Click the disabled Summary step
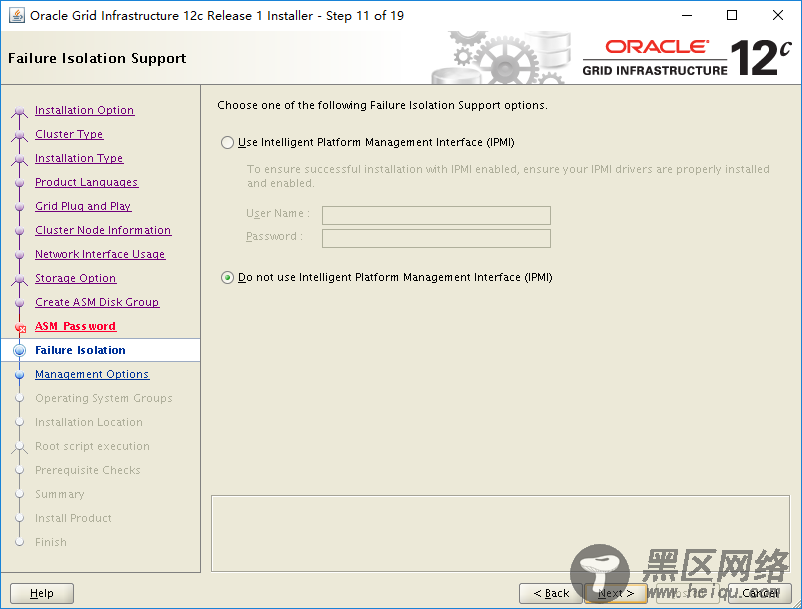Viewport: 802px width, 609px height. tap(60, 494)
